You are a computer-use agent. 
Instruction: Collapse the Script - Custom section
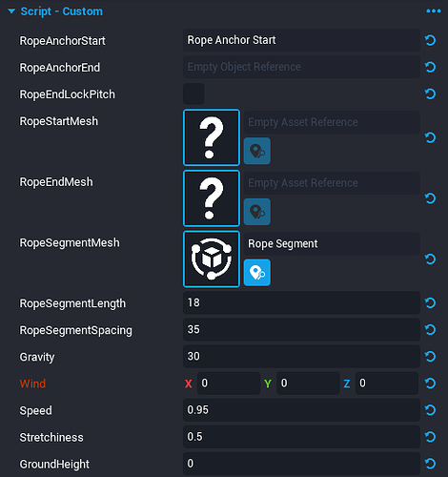[11, 11]
